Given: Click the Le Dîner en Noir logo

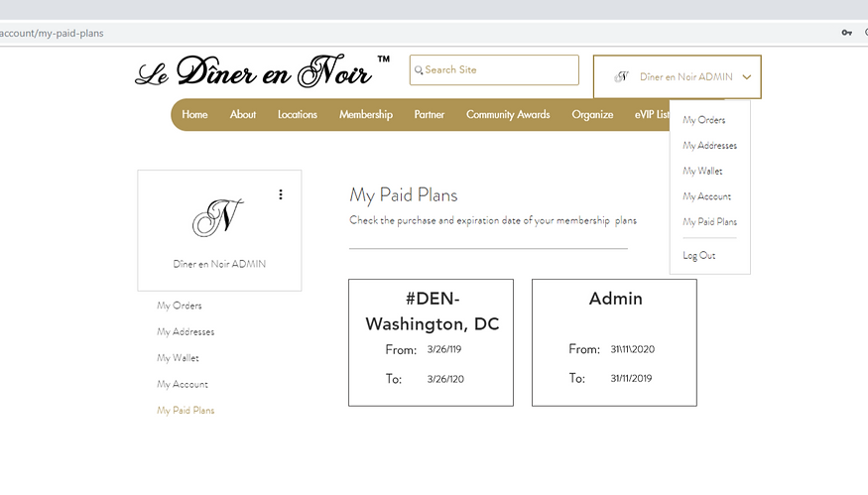Looking at the screenshot, I should (x=263, y=71).
